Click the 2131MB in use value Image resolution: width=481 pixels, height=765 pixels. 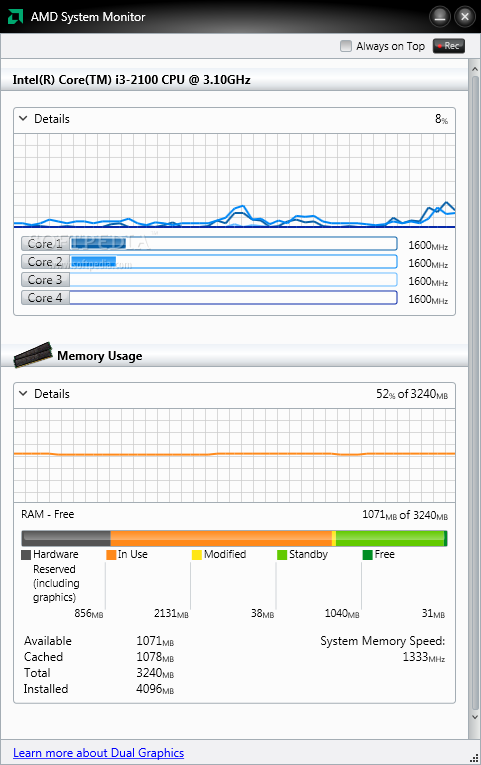tap(171, 613)
